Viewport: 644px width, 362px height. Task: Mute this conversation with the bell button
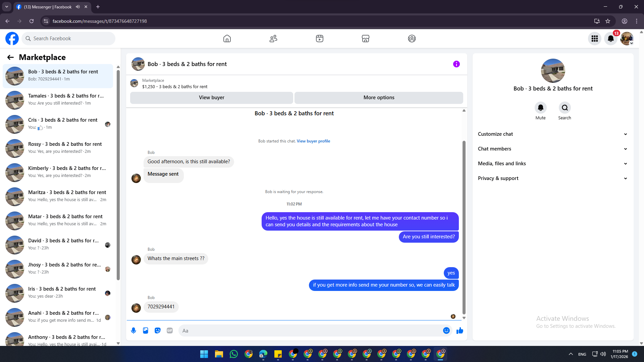pos(540,108)
